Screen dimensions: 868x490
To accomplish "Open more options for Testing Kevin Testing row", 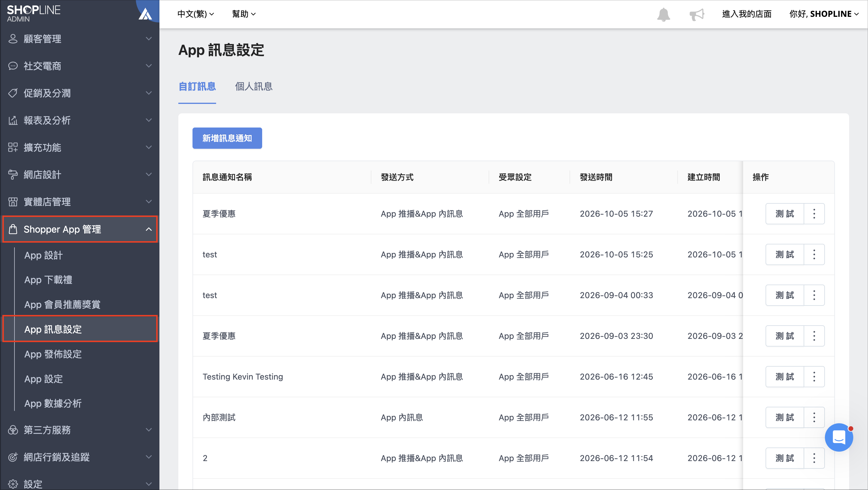I will pos(814,376).
